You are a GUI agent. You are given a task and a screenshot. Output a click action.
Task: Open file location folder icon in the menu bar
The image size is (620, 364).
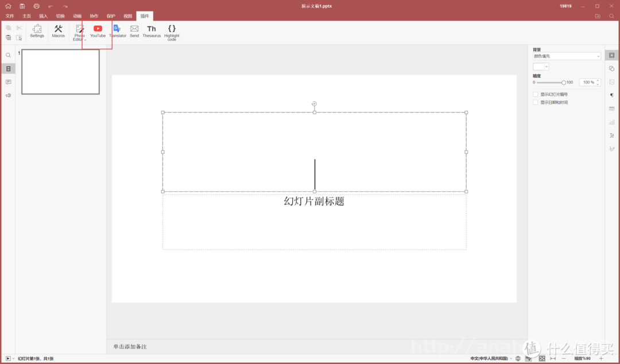(x=598, y=16)
